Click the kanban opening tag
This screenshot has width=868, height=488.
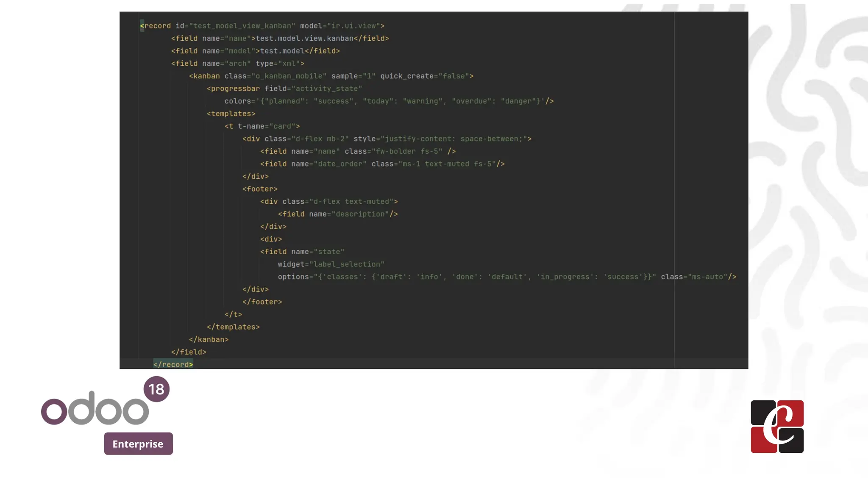(204, 76)
